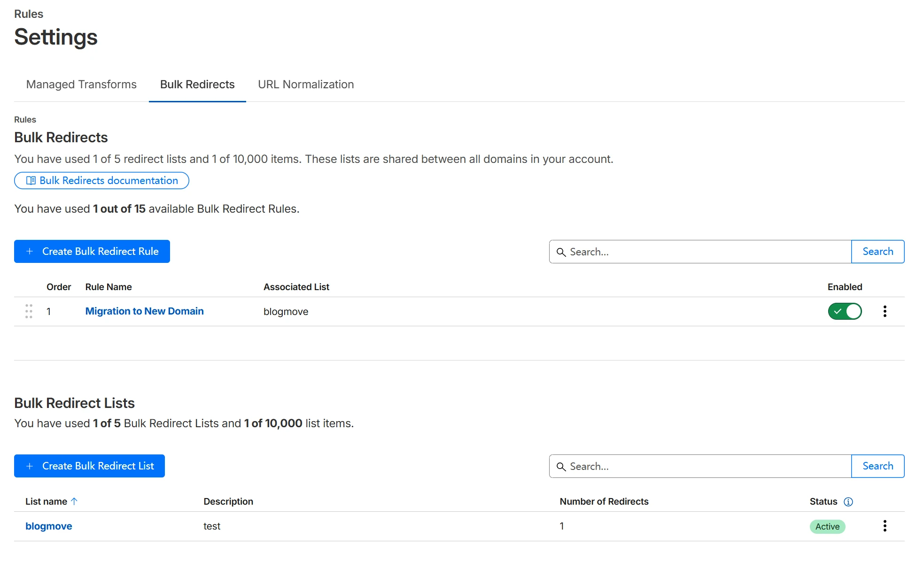This screenshot has width=924, height=561.
Task: Click magnifier icon in rules search box
Action: [x=561, y=252]
